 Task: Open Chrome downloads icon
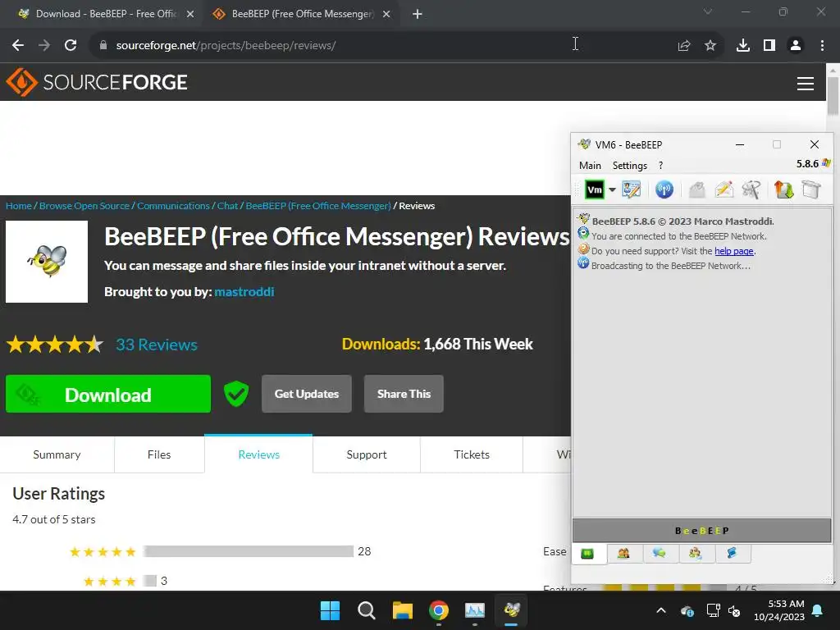[743, 46]
